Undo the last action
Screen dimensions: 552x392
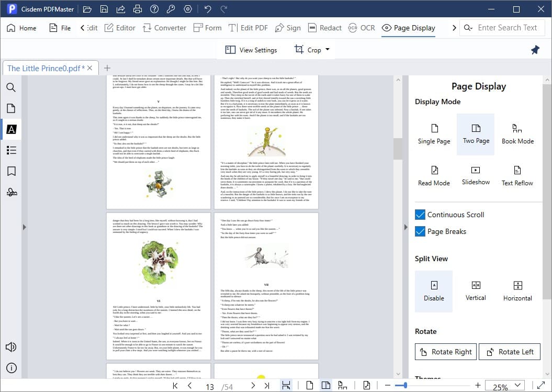coord(208,9)
